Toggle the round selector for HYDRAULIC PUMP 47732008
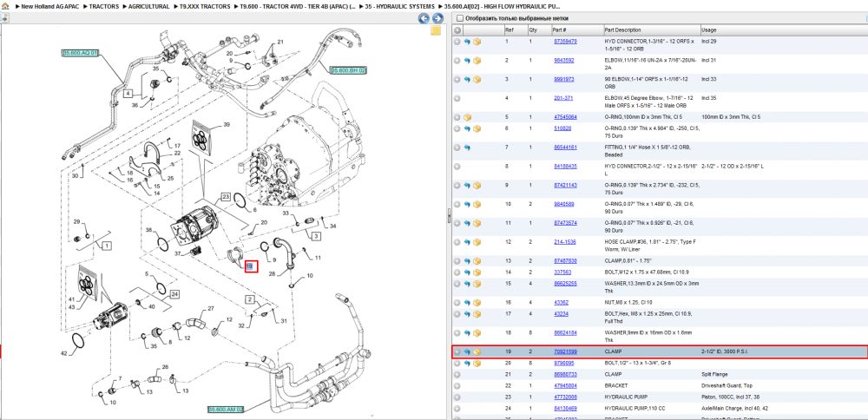Screen dimensions: 868x420 [457, 397]
